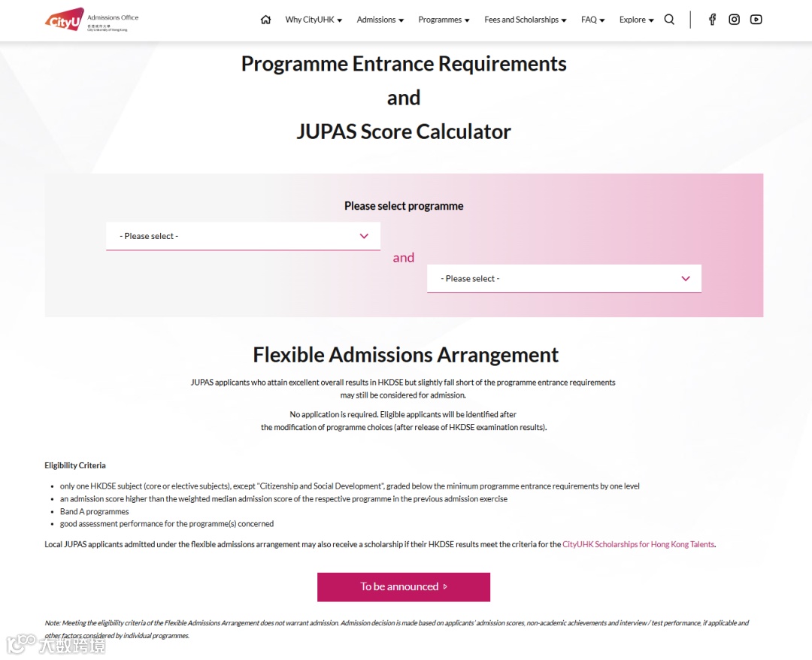The width and height of the screenshot is (812, 660).
Task: Open the search magnifier icon
Action: [669, 20]
